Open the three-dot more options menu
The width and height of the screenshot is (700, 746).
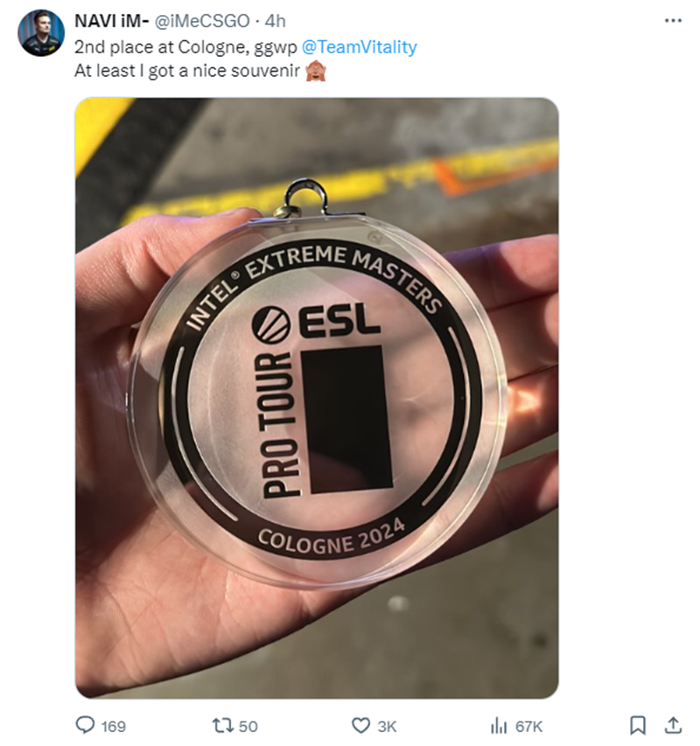coord(673,20)
